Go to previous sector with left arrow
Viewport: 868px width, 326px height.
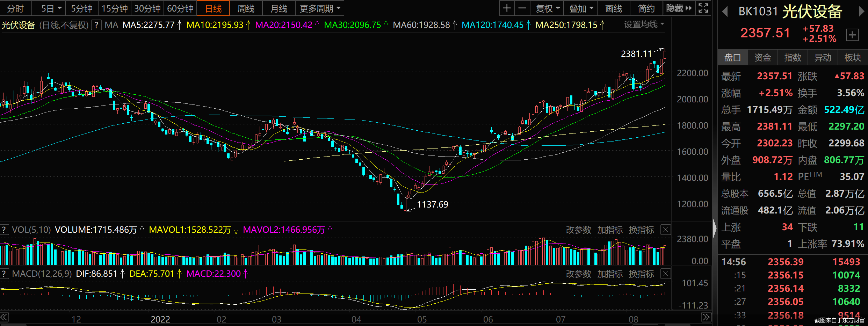(x=725, y=12)
